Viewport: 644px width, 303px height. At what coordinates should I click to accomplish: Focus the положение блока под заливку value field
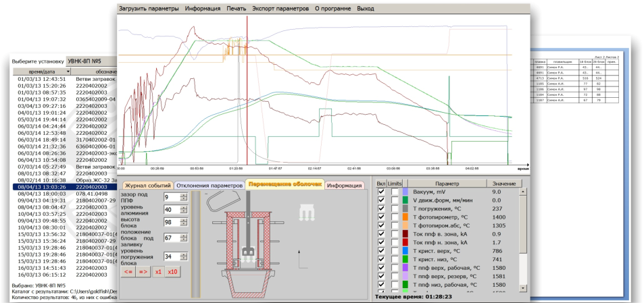[172, 238]
